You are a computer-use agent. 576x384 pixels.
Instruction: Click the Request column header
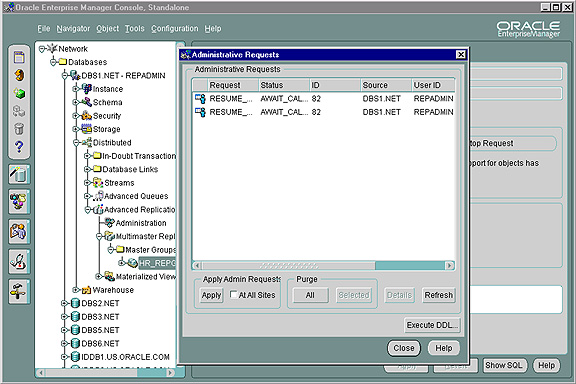click(x=233, y=85)
